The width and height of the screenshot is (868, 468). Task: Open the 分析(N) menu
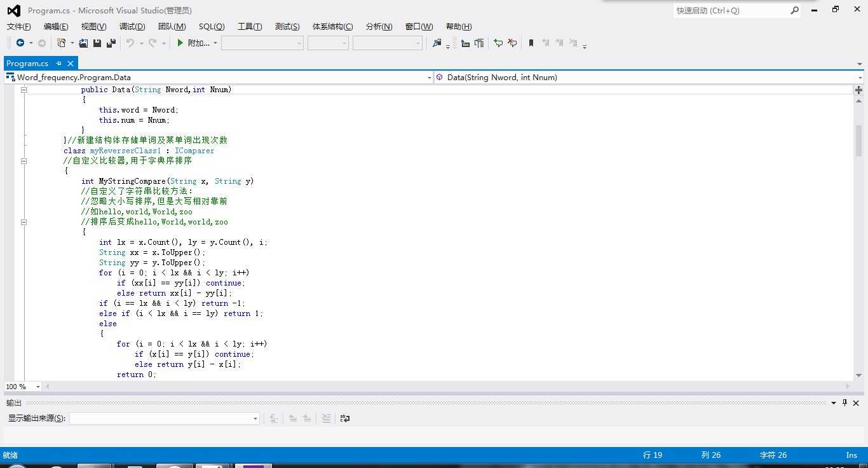coord(379,27)
